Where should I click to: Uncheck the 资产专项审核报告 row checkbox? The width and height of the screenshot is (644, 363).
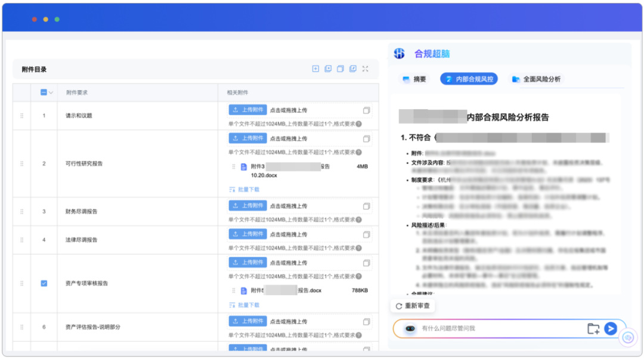coord(44,283)
